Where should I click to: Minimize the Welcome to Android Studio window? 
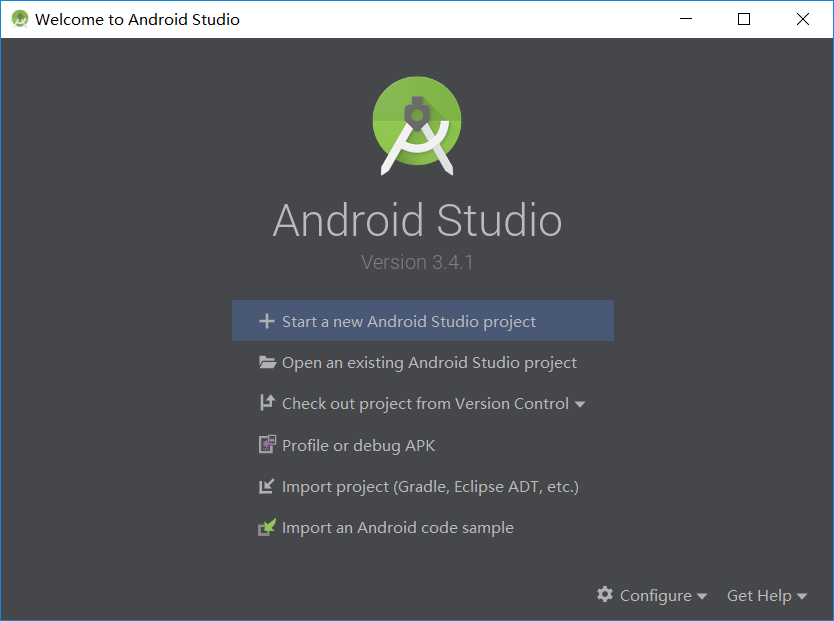(x=686, y=19)
